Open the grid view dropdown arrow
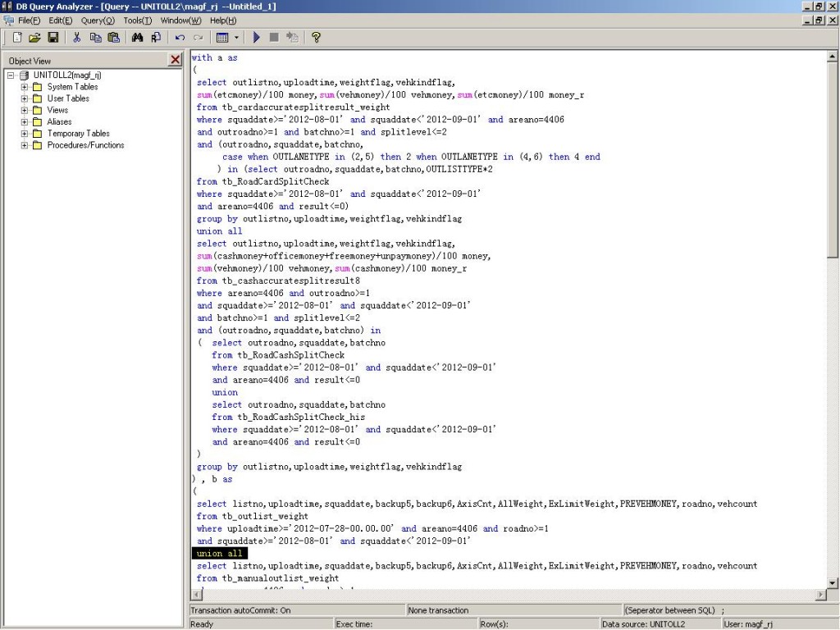This screenshot has width=840, height=630. 237,37
